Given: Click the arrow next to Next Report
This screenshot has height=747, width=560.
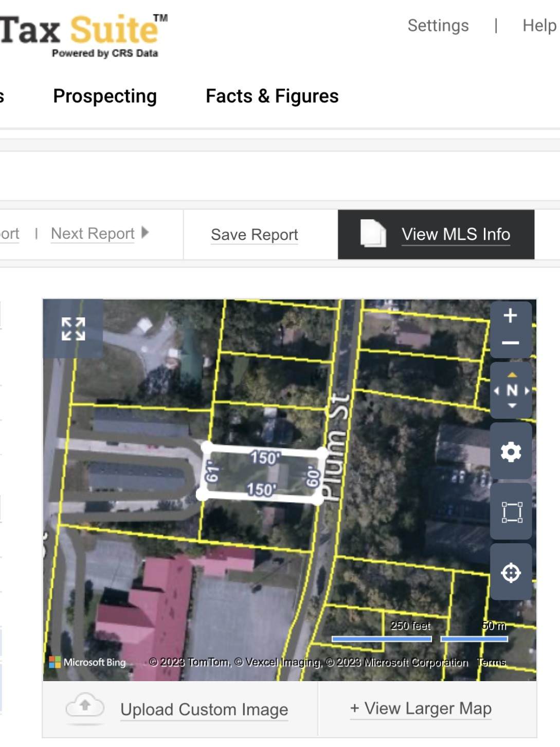Looking at the screenshot, I should point(145,233).
